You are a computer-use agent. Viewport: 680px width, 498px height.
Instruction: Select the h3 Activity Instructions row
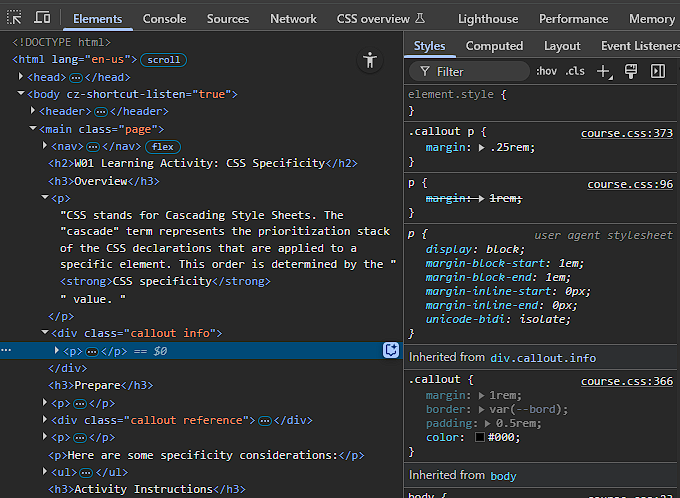(147, 489)
